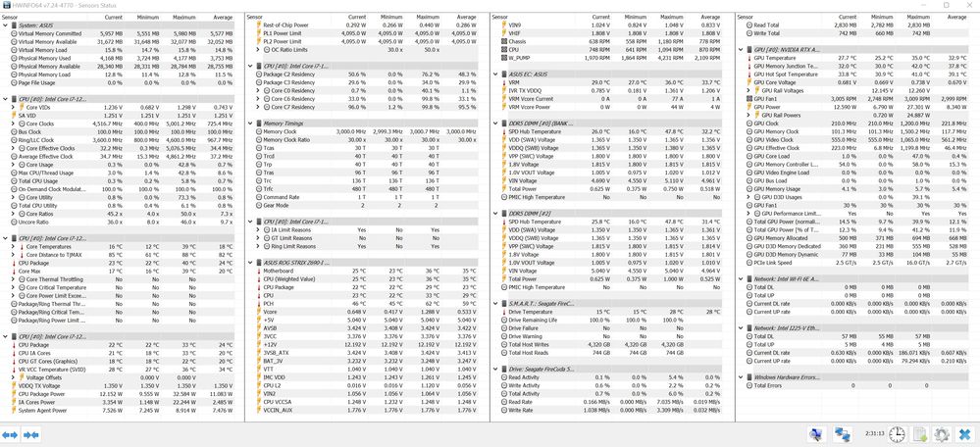
Task: Close sensors with the blue X icon
Action: (x=965, y=434)
